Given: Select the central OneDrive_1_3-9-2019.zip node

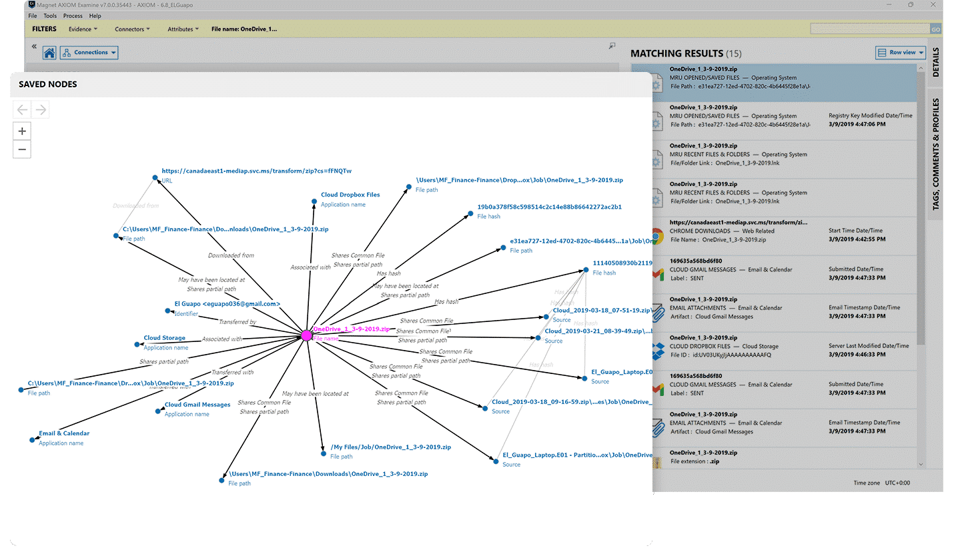Looking at the screenshot, I should click(306, 335).
